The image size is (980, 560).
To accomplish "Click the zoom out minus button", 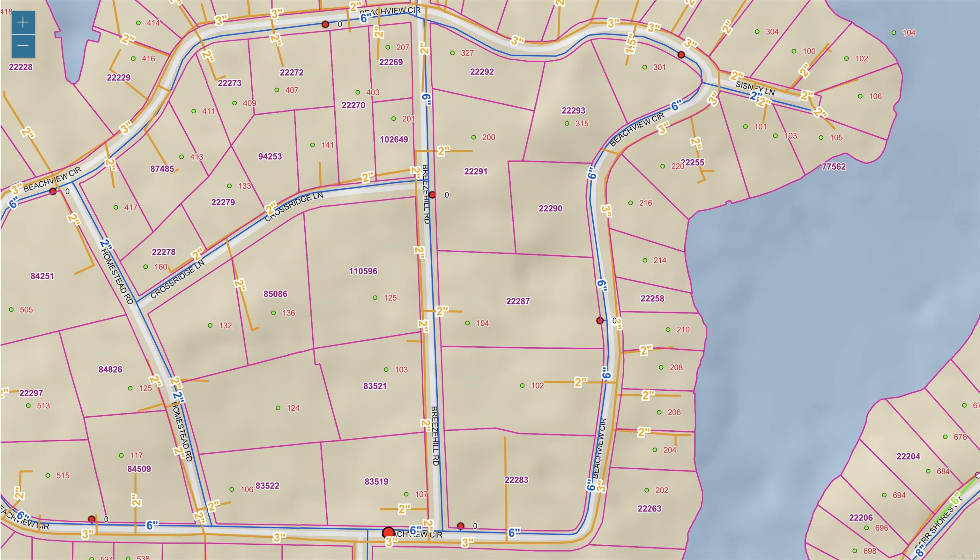I will (x=23, y=46).
